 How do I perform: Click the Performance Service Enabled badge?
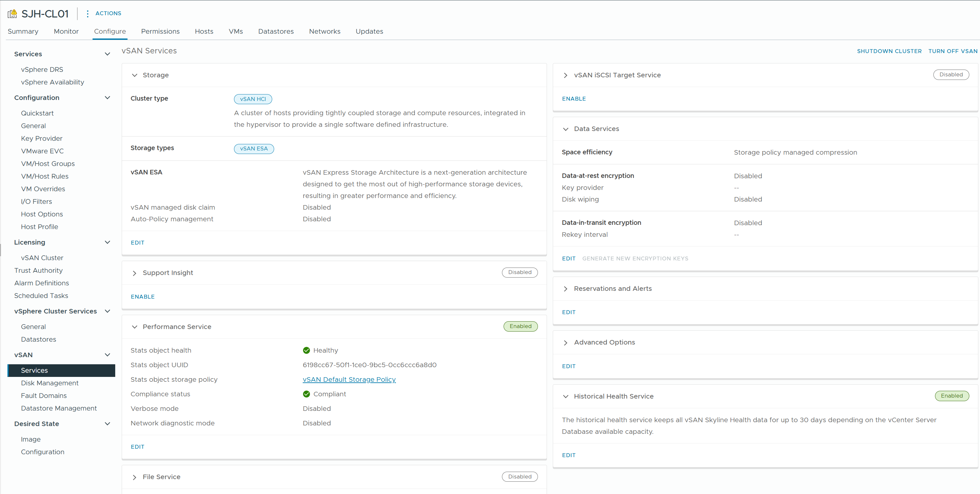point(520,326)
